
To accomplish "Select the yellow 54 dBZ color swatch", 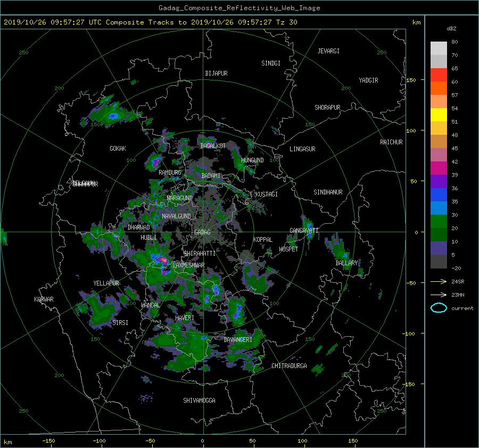I will (x=439, y=115).
